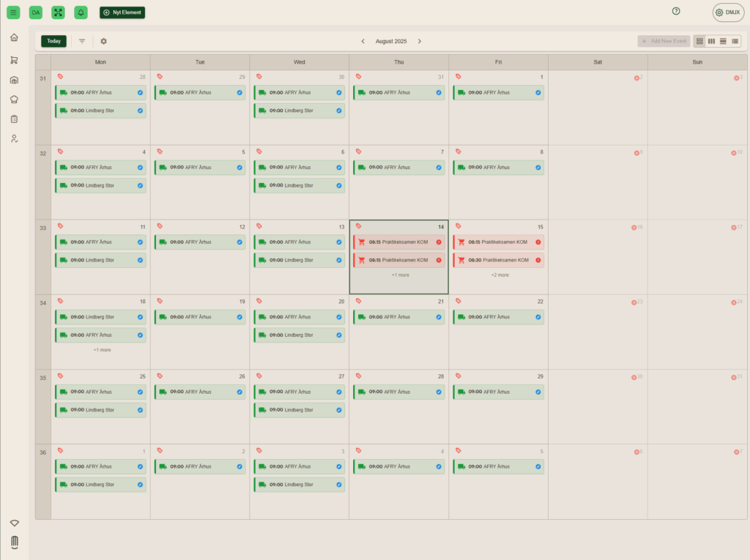Click the help question mark icon

pyautogui.click(x=676, y=11)
